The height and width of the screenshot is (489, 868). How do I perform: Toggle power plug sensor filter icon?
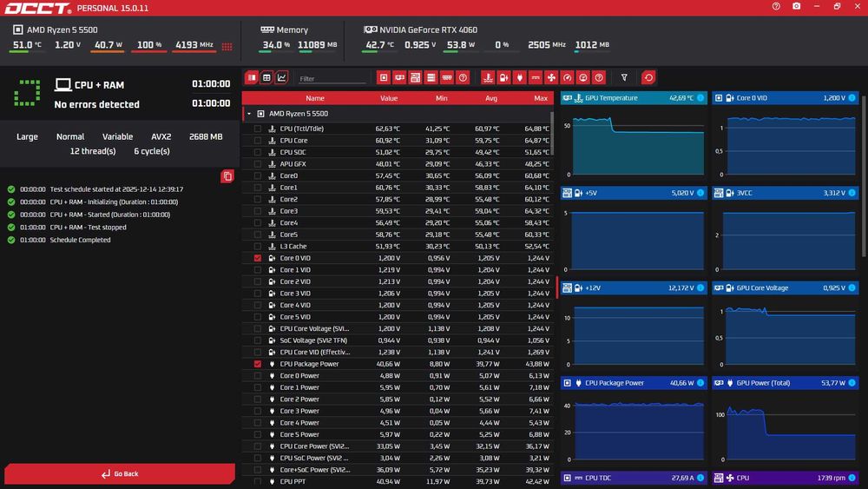click(x=519, y=77)
